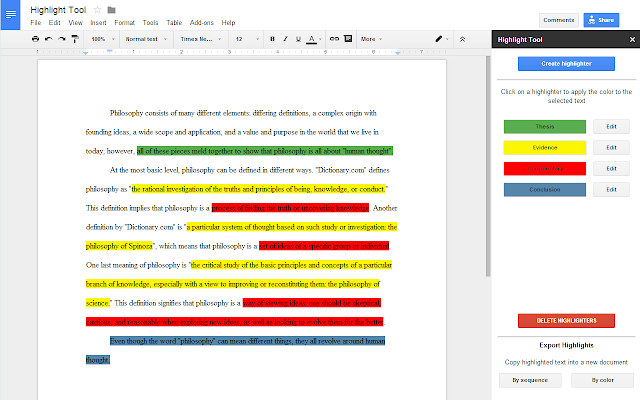Apply the yellow Evidence highlighter
The width and height of the screenshot is (640, 400).
pyautogui.click(x=544, y=148)
